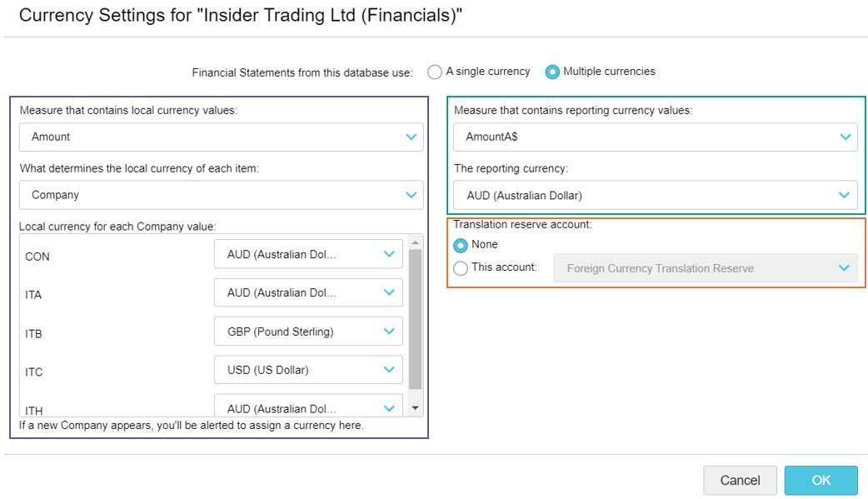The width and height of the screenshot is (868, 499).
Task: Click the company list scrollbar down arrow
Action: click(416, 407)
